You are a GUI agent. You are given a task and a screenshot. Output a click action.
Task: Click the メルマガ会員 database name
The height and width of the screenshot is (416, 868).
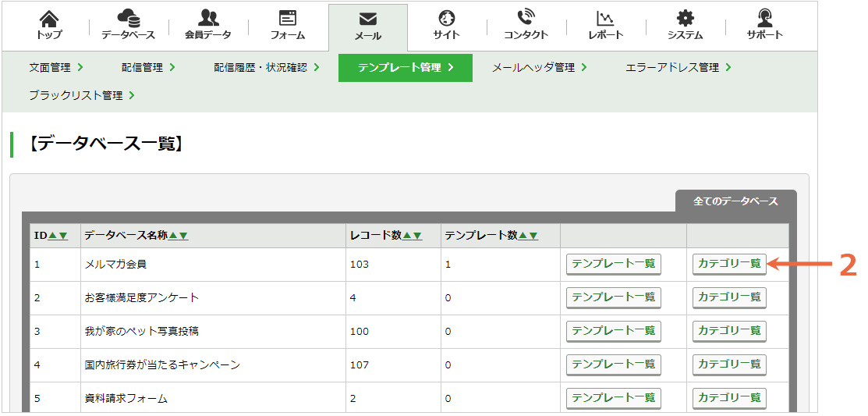(115, 265)
